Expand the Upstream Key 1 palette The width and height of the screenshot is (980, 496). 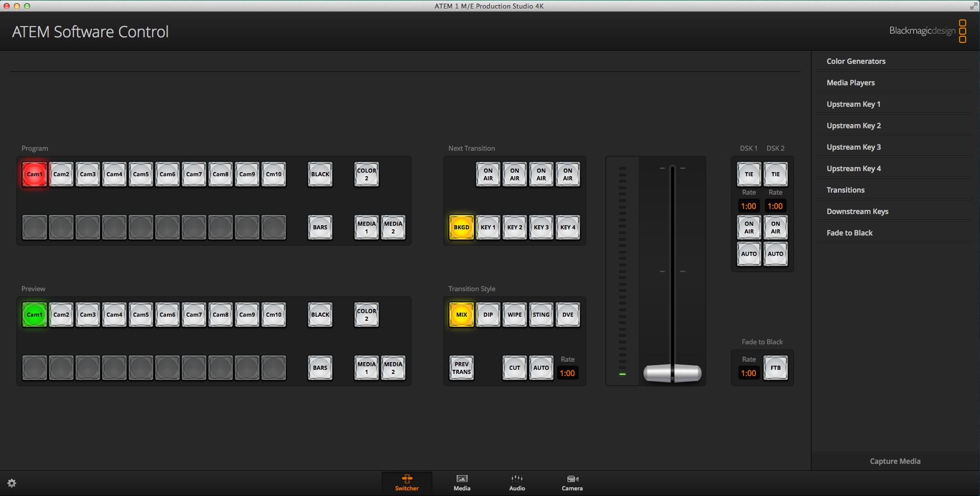(895, 104)
